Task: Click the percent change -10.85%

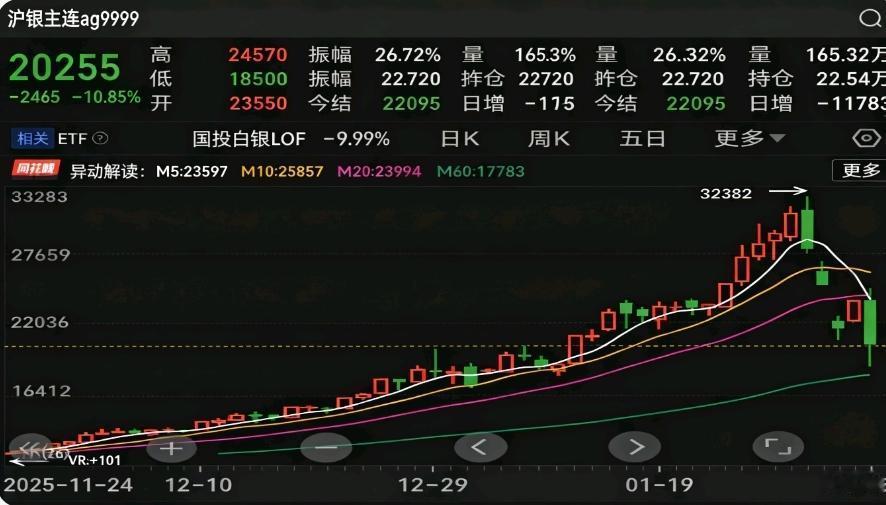Action: [106, 97]
